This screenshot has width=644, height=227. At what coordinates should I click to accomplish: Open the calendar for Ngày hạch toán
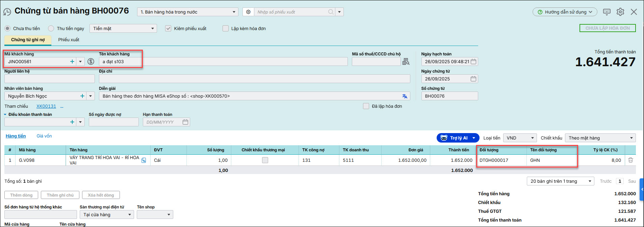pos(473,61)
